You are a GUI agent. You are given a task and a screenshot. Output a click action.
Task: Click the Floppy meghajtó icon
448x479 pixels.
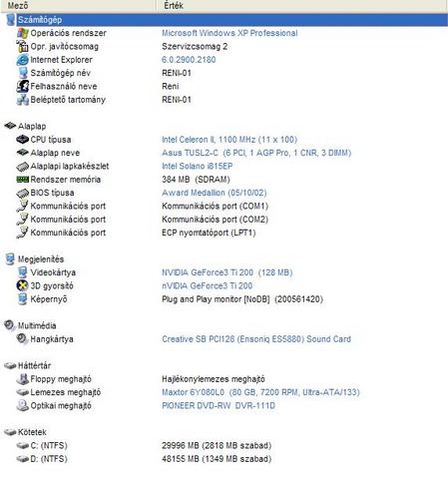click(23, 379)
